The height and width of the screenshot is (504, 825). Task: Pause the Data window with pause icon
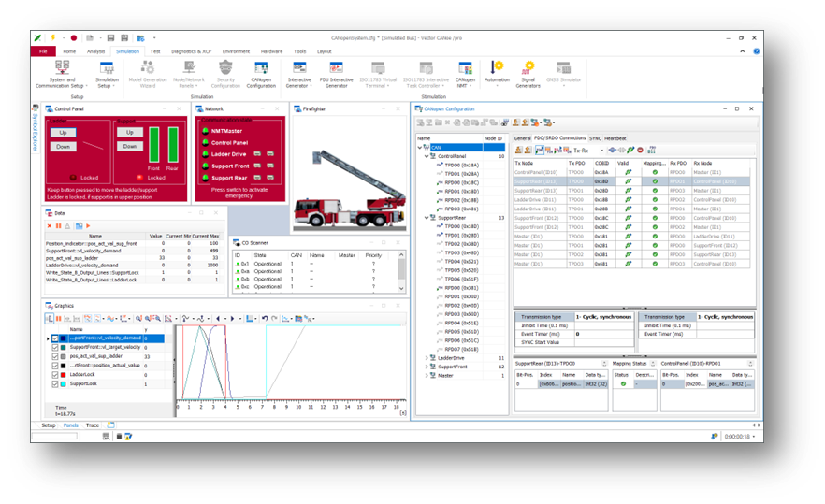(x=58, y=225)
